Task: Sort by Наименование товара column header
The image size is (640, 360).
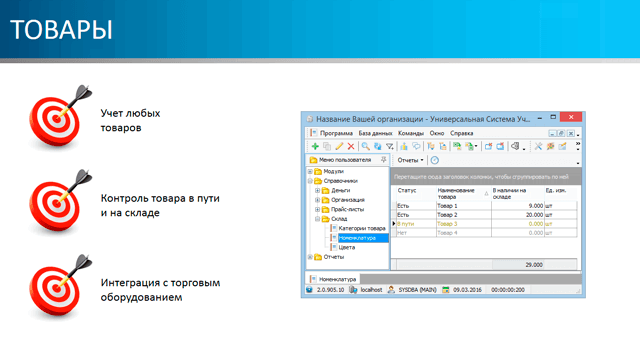Action: [463, 193]
